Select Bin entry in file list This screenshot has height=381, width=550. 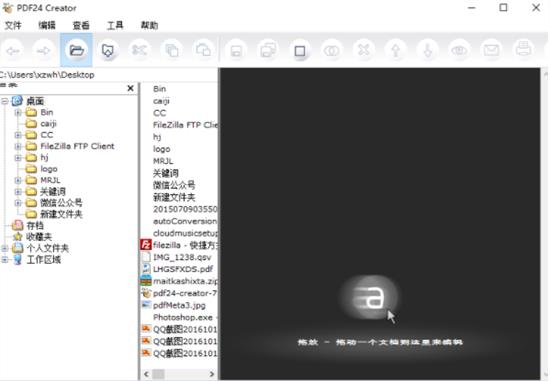click(x=160, y=89)
